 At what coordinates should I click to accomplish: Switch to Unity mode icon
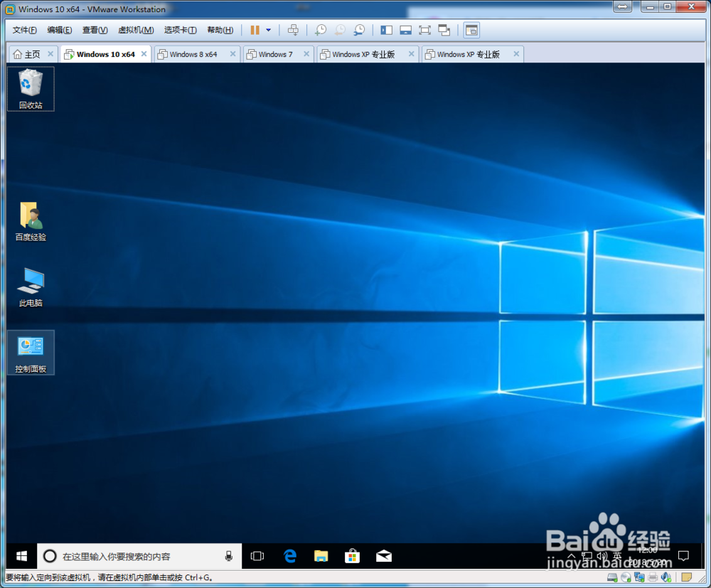(x=444, y=30)
